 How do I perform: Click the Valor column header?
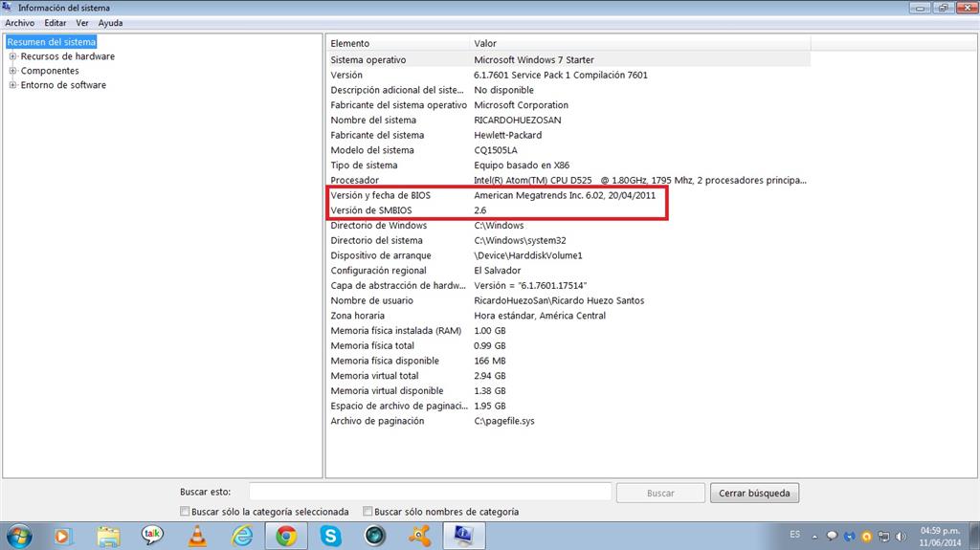640,43
